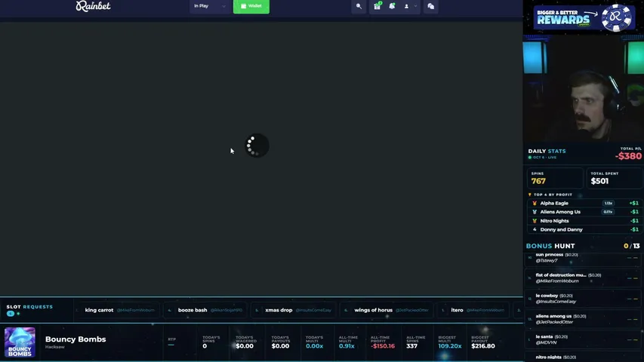Open the green Wallet button

click(251, 6)
